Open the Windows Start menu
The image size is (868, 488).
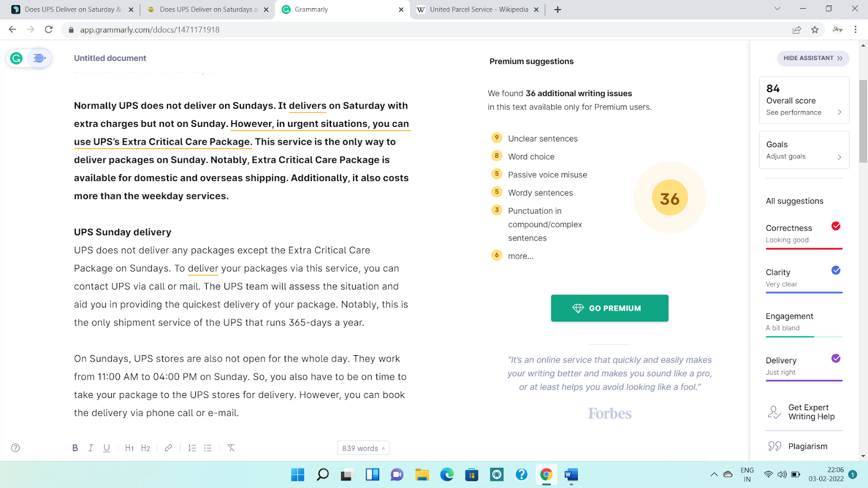coord(298,475)
